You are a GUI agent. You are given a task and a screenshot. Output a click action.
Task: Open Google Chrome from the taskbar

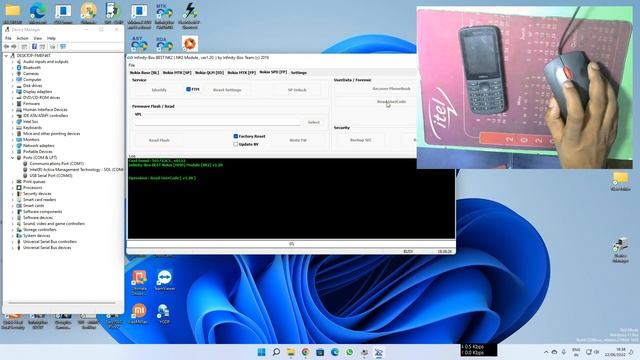pyautogui.click(x=305, y=352)
